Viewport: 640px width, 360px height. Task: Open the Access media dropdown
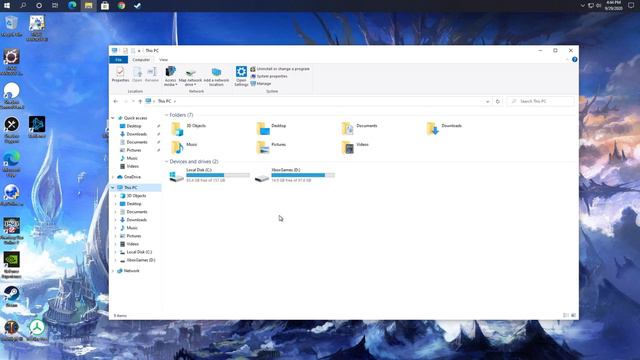pyautogui.click(x=170, y=76)
